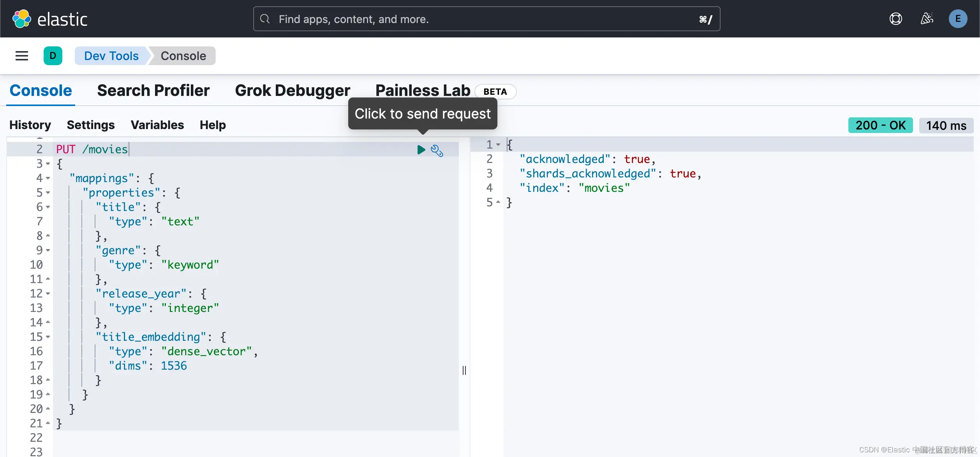
Task: Collapse the genre block on line 9
Action: tap(48, 250)
